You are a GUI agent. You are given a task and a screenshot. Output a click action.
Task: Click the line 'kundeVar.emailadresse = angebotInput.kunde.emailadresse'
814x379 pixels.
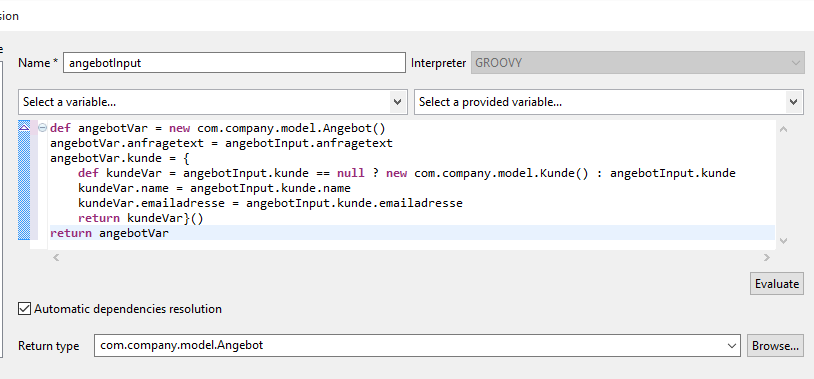(270, 203)
